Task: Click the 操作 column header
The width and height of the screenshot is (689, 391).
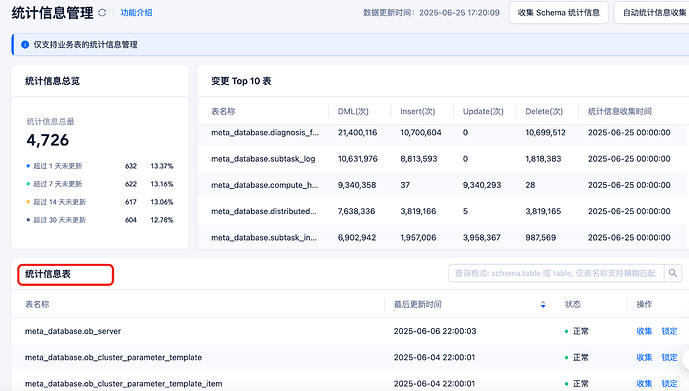Action: (x=644, y=304)
